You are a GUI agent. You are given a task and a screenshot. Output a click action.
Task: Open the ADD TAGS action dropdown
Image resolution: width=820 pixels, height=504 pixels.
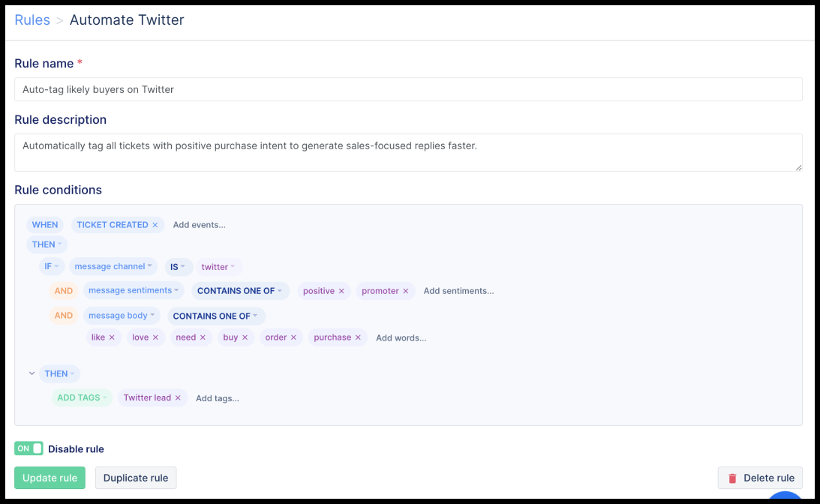[82, 397]
